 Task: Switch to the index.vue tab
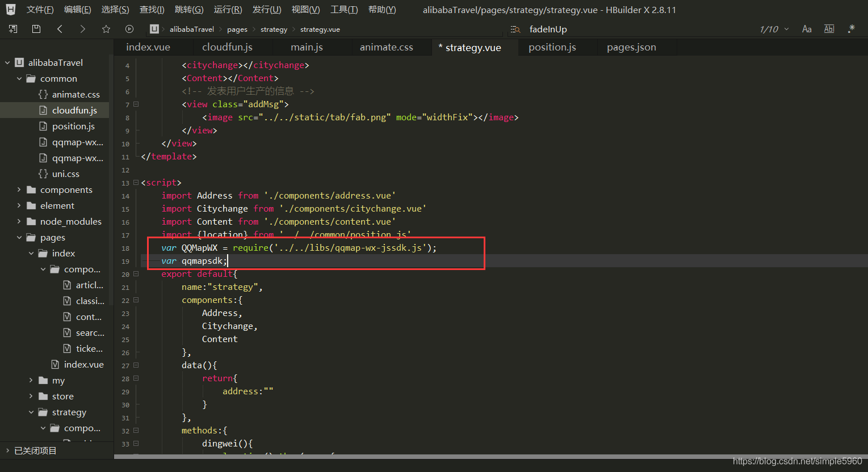point(148,47)
